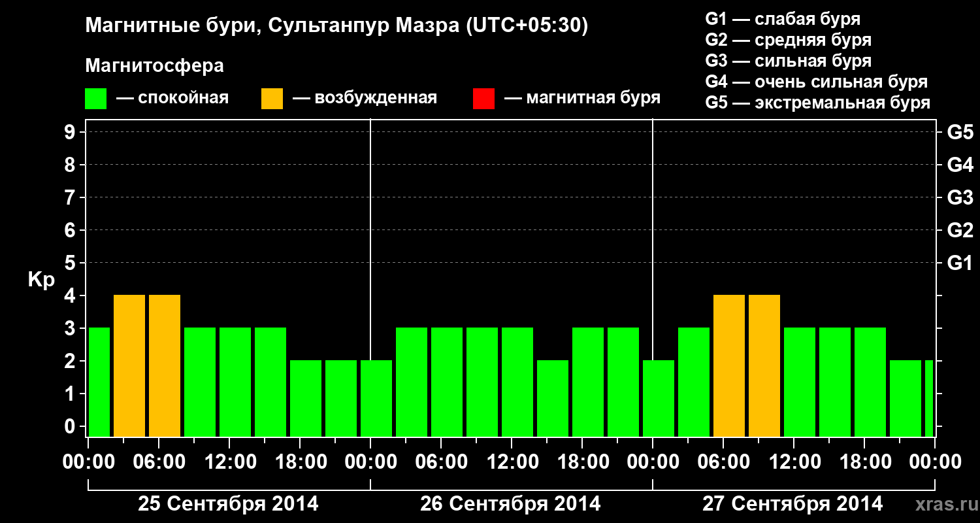
Task: Click the '— магнитная буря' legend label
Action: (582, 99)
